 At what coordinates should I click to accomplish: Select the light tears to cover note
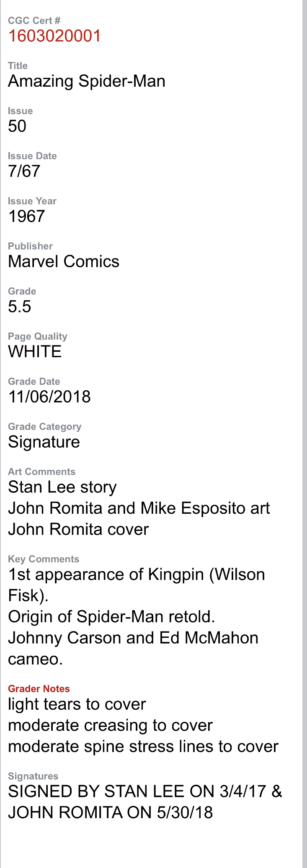click(x=77, y=705)
